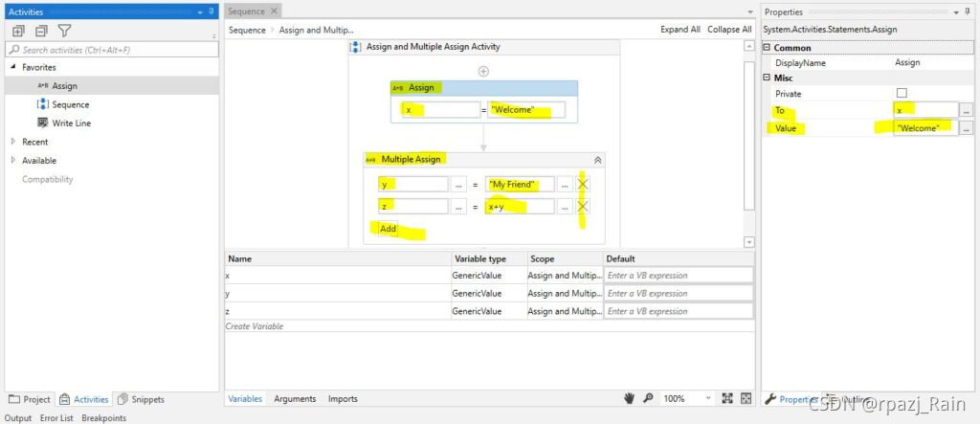Delete the y assignment row with X
Viewport: 980px width, 424px height.
pyautogui.click(x=583, y=185)
